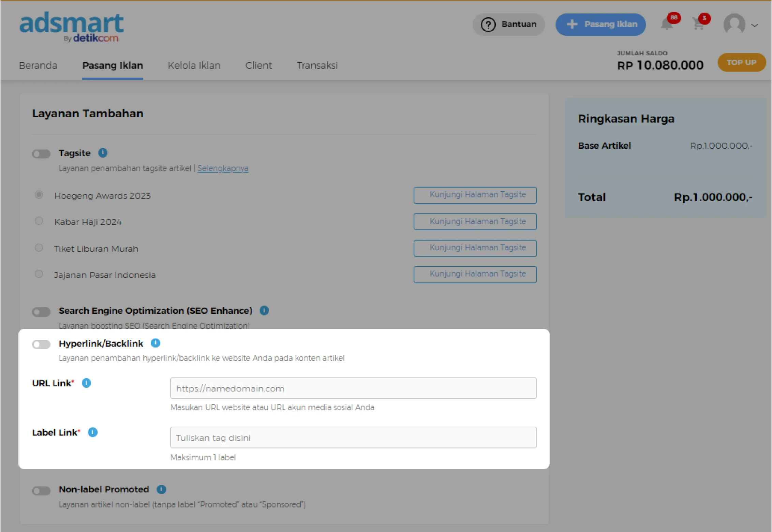772x532 pixels.
Task: Click the TOP UP button
Action: 741,62
